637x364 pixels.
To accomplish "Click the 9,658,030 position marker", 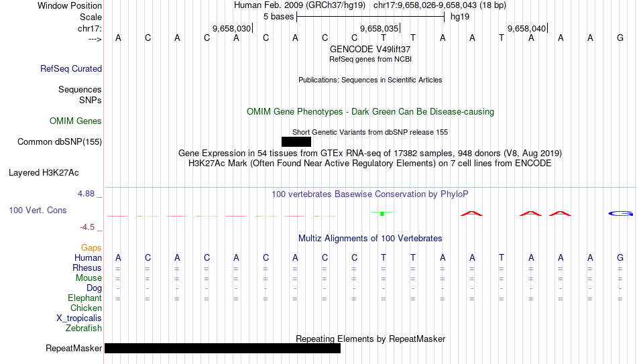I will coord(232,28).
